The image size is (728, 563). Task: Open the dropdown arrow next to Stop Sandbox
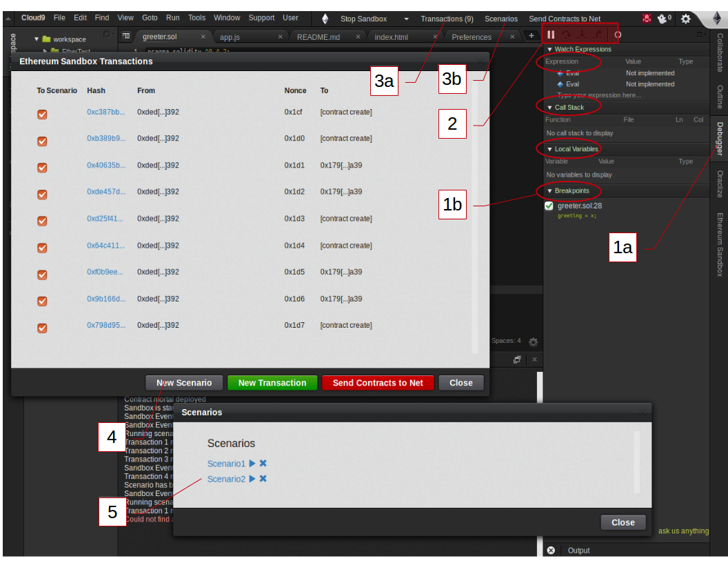(x=406, y=19)
